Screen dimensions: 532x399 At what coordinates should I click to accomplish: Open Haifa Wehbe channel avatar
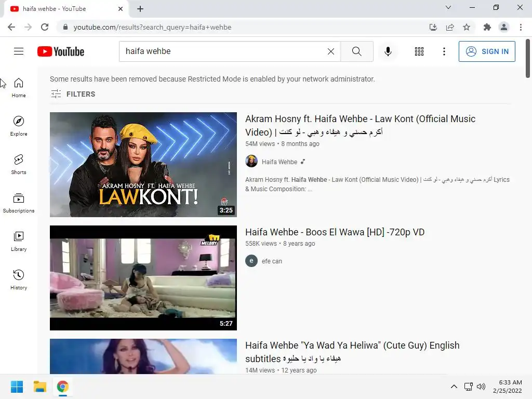coord(251,161)
